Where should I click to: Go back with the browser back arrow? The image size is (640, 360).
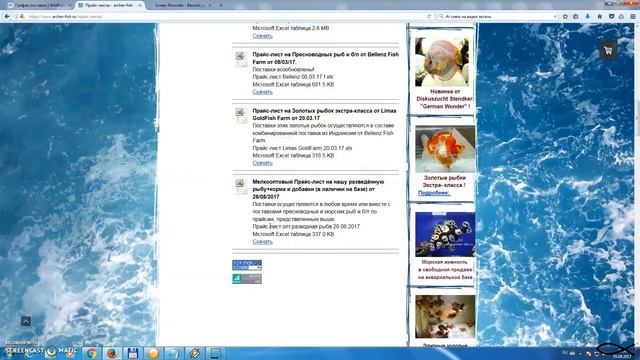7,16
